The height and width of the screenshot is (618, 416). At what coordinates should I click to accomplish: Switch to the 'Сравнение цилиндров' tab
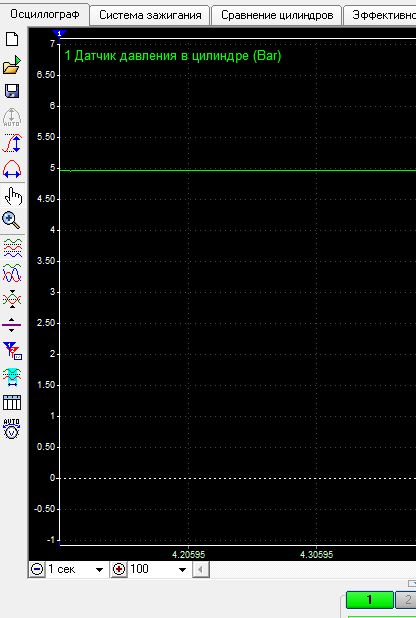click(x=277, y=15)
